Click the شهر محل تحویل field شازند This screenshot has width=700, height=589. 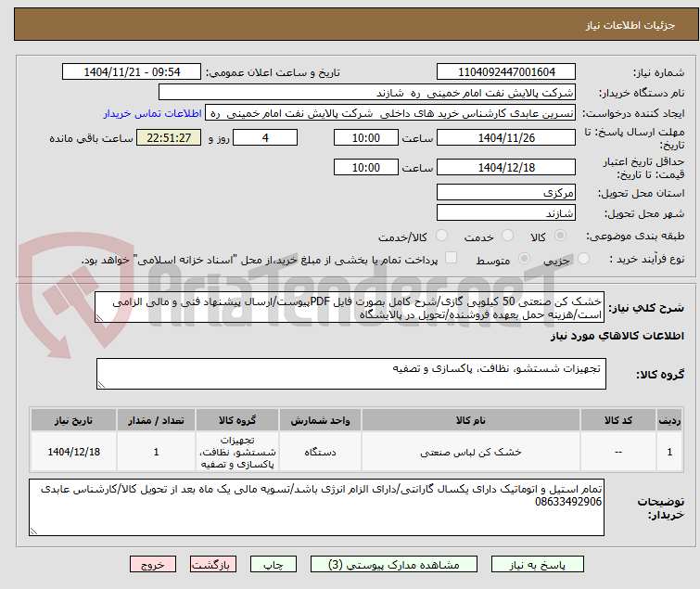click(x=506, y=213)
